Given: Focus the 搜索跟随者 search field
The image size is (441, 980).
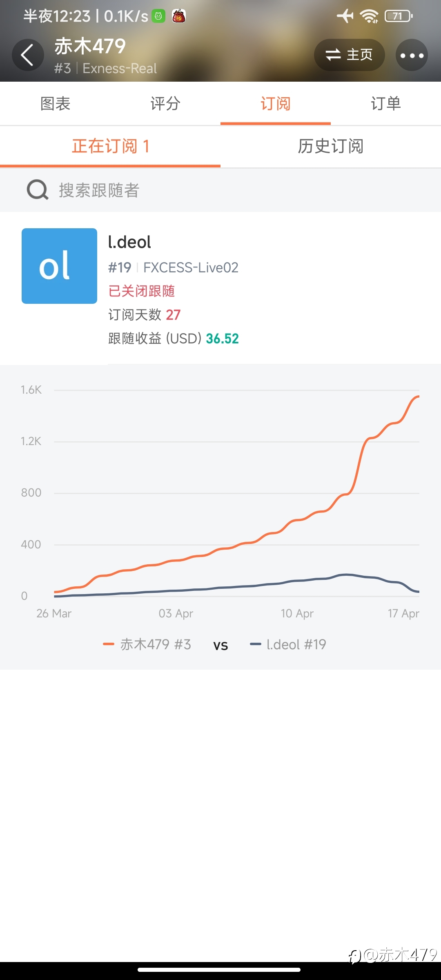Looking at the screenshot, I should pyautogui.click(x=220, y=190).
